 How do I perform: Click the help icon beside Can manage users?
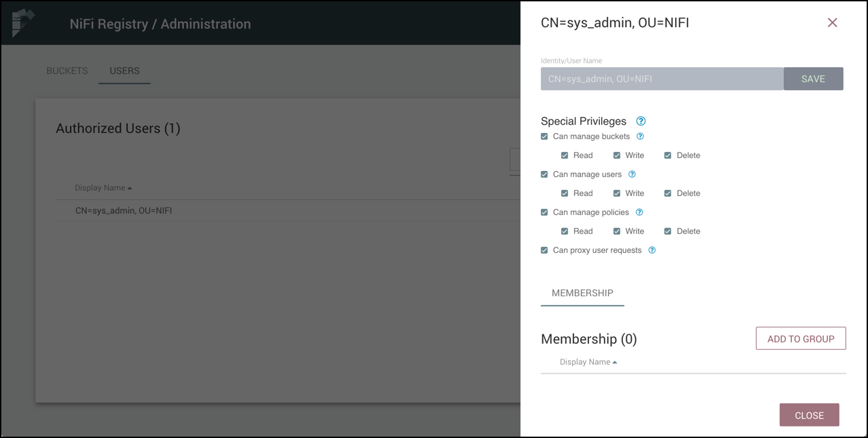click(632, 174)
